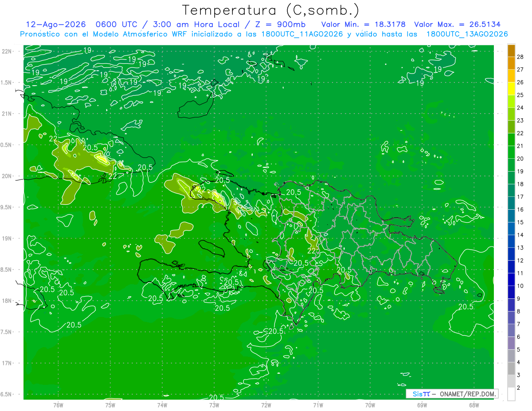Click the Valor Max. = 26.5134 readout
This screenshot has width=532, height=411.
tap(458, 24)
